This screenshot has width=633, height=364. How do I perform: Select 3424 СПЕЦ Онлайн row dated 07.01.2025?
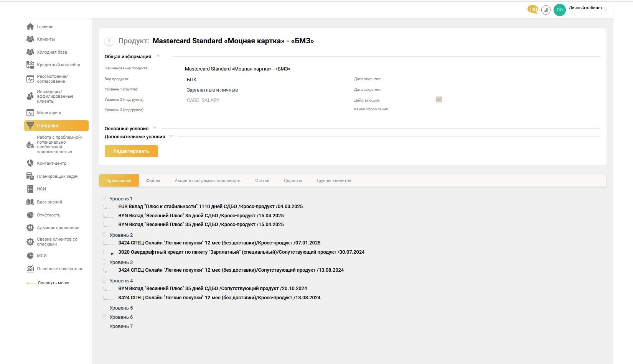click(219, 243)
